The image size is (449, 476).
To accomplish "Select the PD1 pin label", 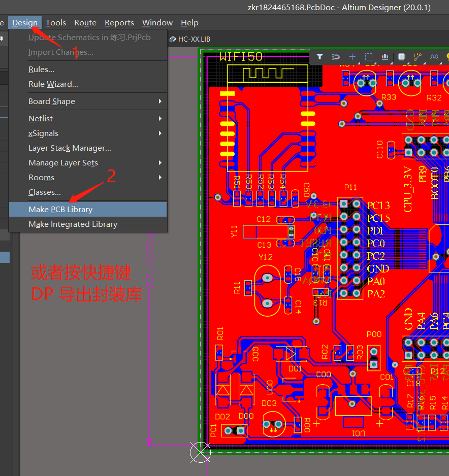I will click(375, 231).
